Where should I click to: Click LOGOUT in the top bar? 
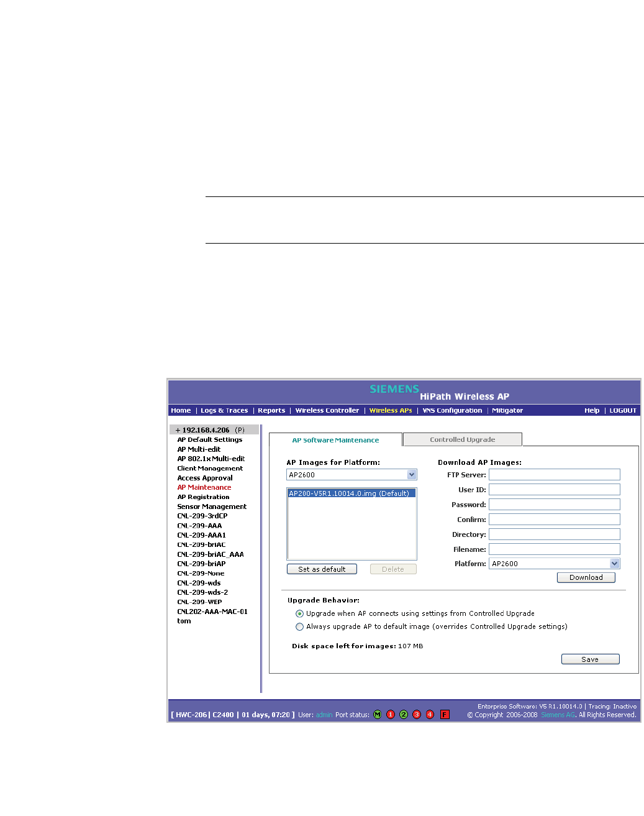[x=623, y=411]
